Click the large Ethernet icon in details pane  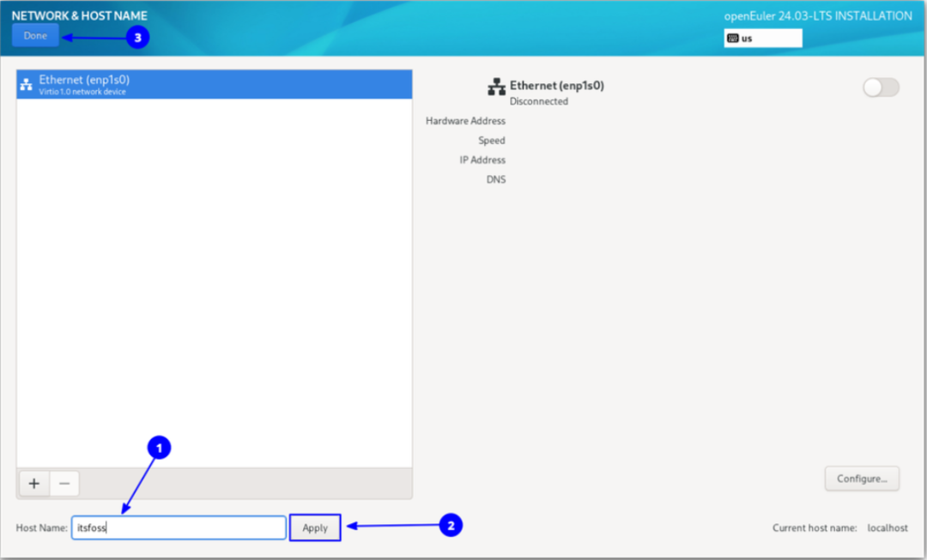pyautogui.click(x=496, y=87)
